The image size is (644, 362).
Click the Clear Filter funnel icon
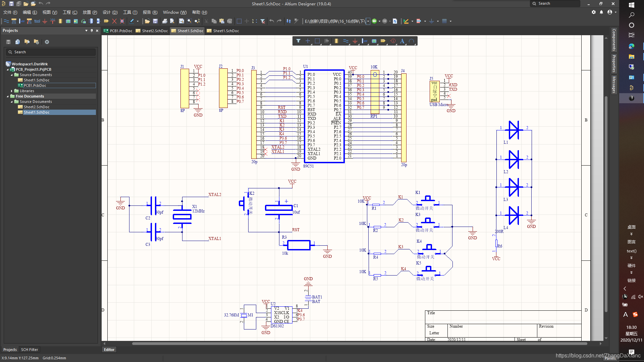click(x=263, y=21)
